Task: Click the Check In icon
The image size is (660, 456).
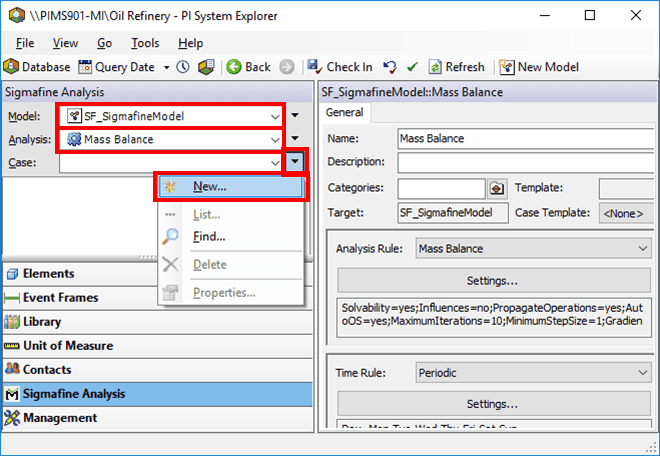Action: 315,67
